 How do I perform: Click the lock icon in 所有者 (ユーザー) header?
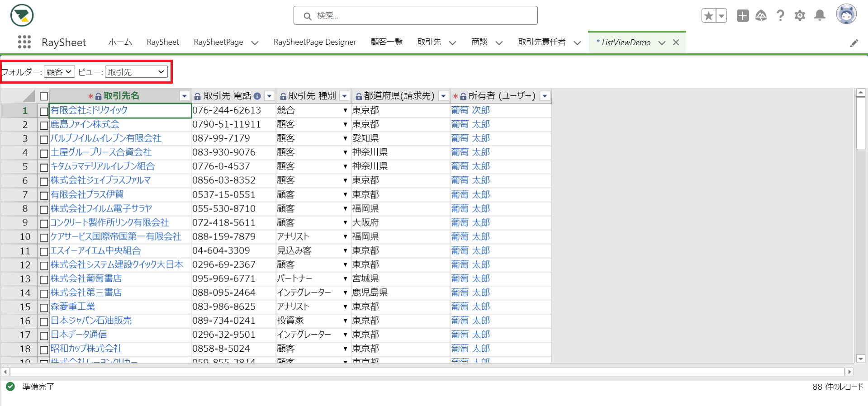click(x=463, y=96)
